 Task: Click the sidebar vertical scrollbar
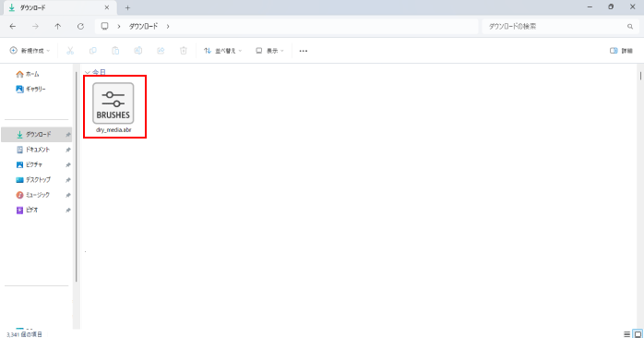point(76,176)
